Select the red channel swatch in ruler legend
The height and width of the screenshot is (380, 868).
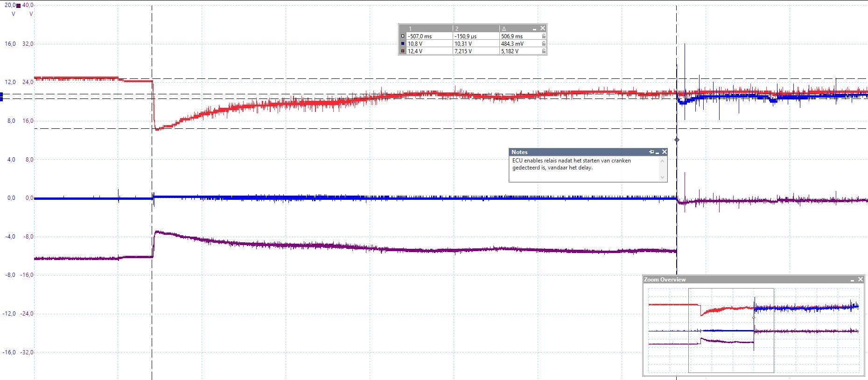coord(403,51)
